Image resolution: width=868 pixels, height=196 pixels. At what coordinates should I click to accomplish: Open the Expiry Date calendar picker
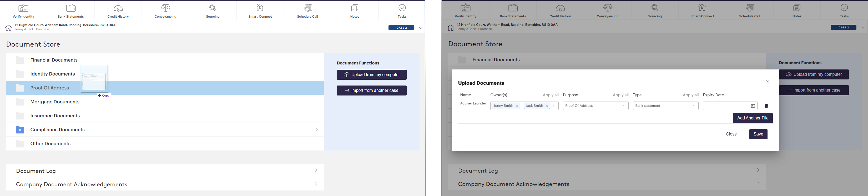pos(753,106)
